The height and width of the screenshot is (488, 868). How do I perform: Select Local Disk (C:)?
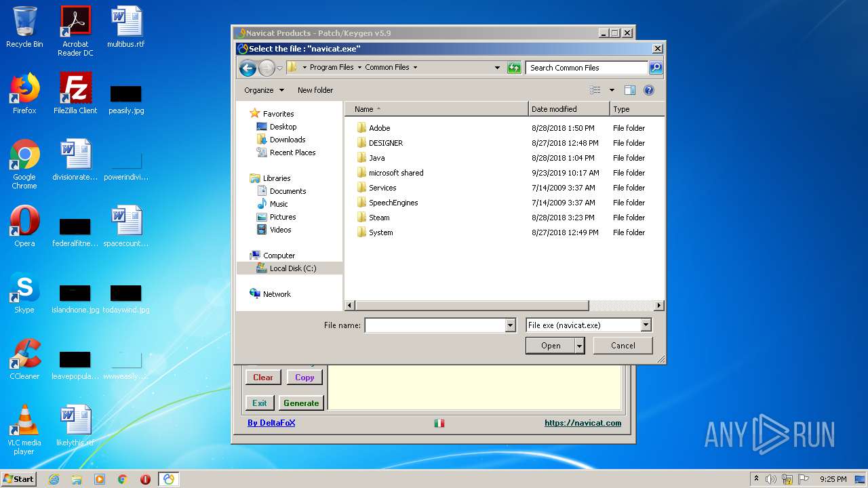click(290, 268)
